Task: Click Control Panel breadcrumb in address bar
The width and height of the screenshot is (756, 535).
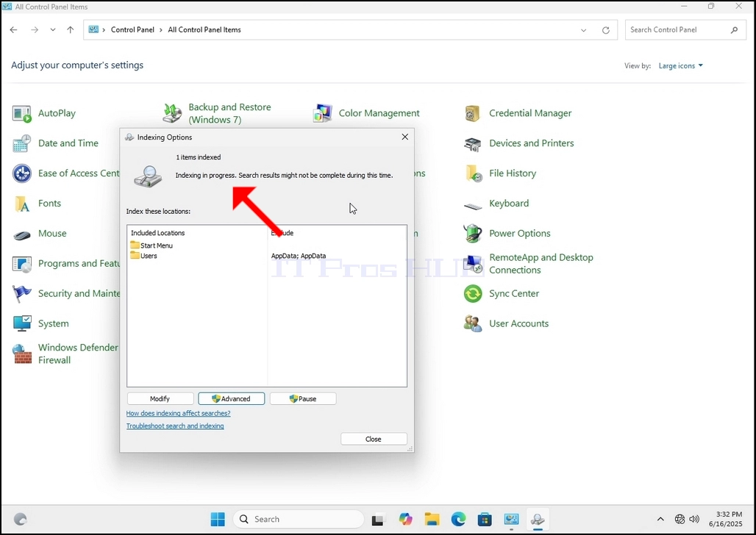Action: click(x=132, y=30)
